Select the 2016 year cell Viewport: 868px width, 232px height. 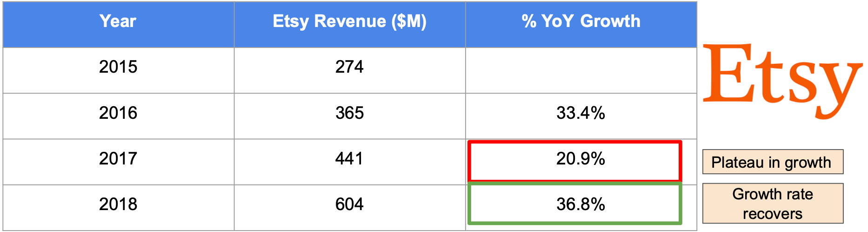(x=118, y=116)
